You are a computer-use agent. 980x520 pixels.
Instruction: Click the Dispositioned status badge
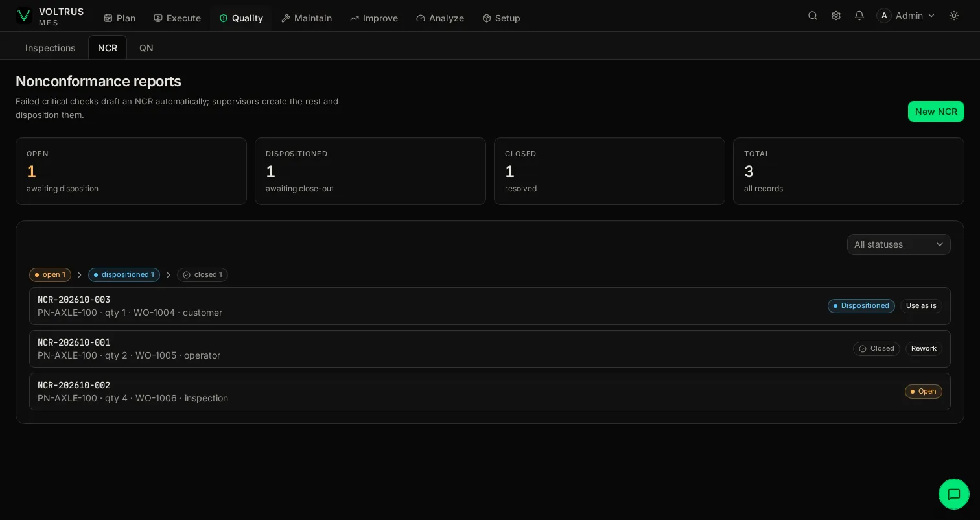pos(861,306)
